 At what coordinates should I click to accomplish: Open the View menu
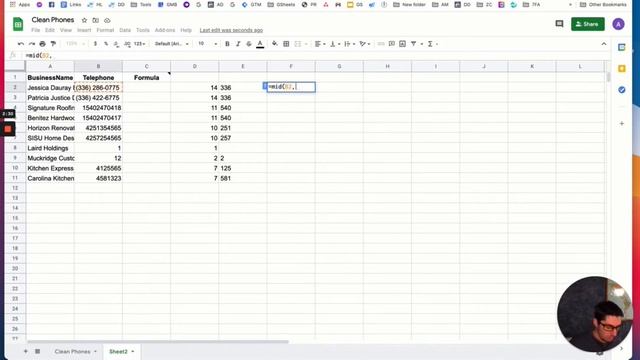(66, 30)
